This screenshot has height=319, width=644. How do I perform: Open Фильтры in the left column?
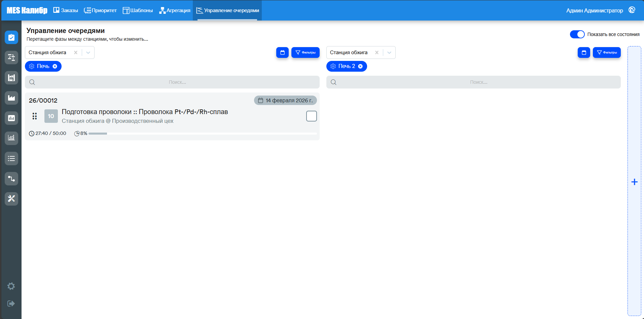pos(306,52)
